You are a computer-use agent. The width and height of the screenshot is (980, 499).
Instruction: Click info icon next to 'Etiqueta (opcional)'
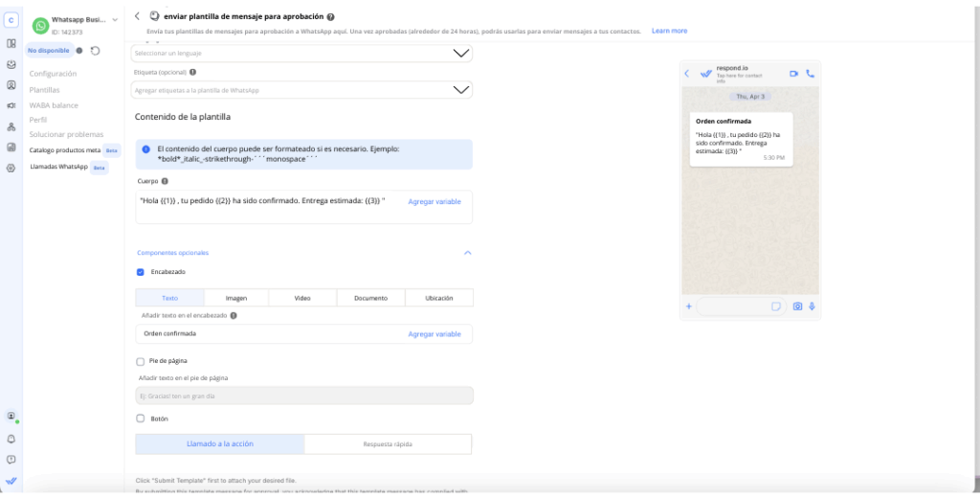pyautogui.click(x=192, y=72)
